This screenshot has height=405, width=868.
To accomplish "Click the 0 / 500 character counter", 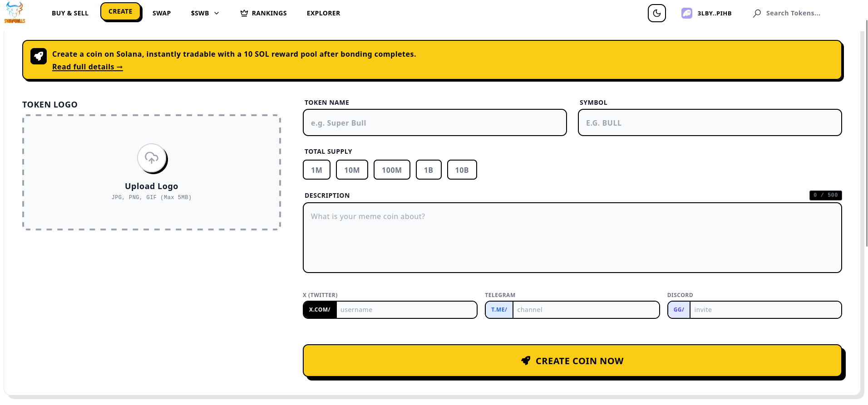I will tap(825, 195).
